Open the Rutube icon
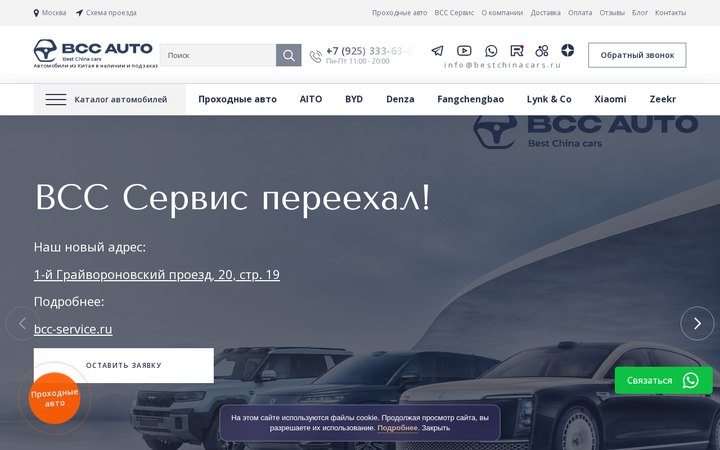The height and width of the screenshot is (450, 720). (517, 51)
